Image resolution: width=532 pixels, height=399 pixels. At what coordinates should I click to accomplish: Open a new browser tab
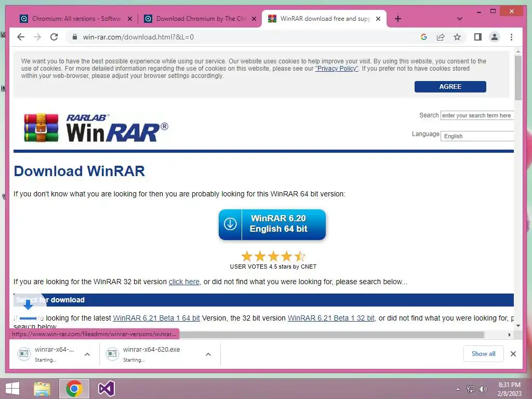tap(398, 19)
